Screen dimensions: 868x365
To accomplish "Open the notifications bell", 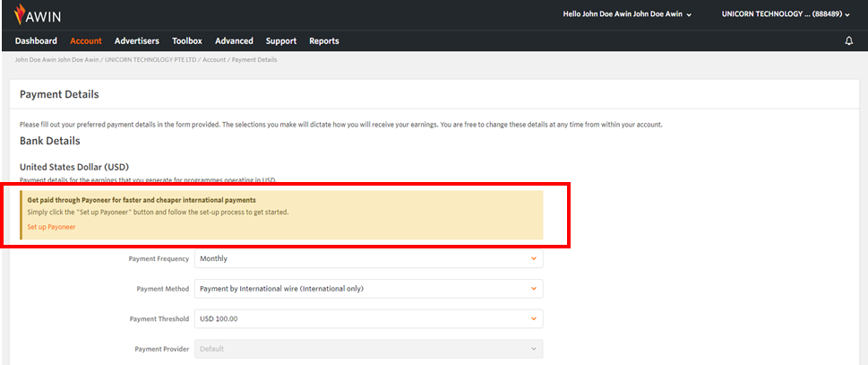I will tap(849, 41).
